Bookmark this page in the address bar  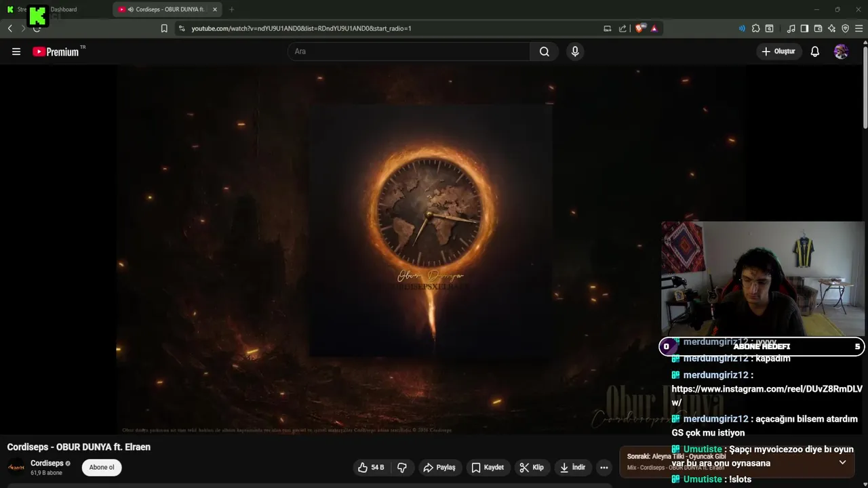pos(164,28)
